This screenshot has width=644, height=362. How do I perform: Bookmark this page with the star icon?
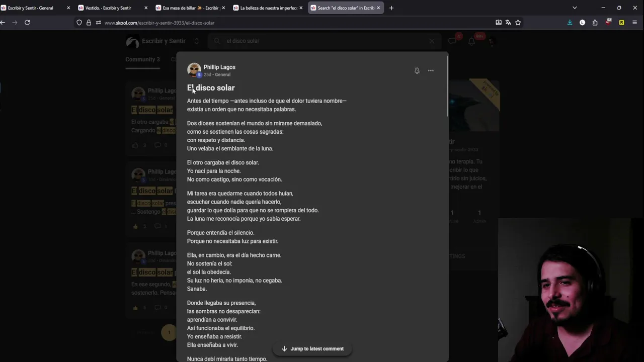(518, 22)
